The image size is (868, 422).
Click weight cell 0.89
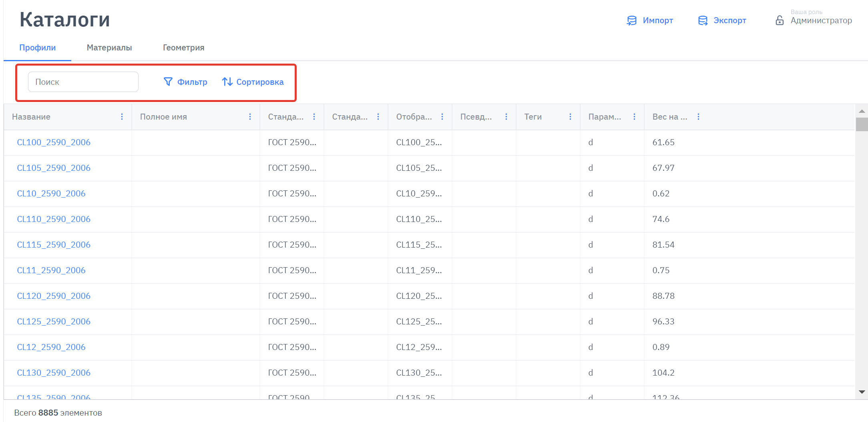coord(661,347)
